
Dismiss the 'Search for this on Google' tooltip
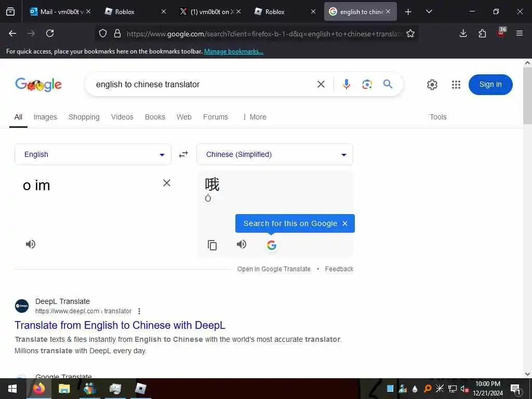click(345, 223)
